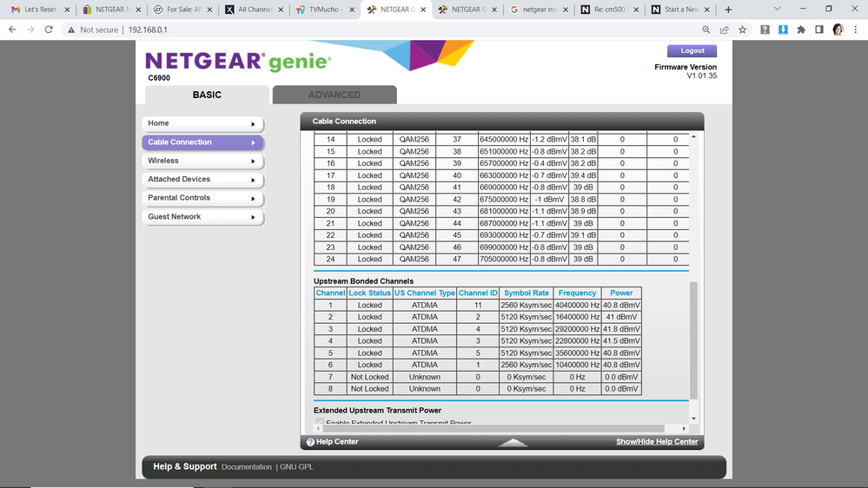
Task: Expand the help panel using the up triangle
Action: 514,443
